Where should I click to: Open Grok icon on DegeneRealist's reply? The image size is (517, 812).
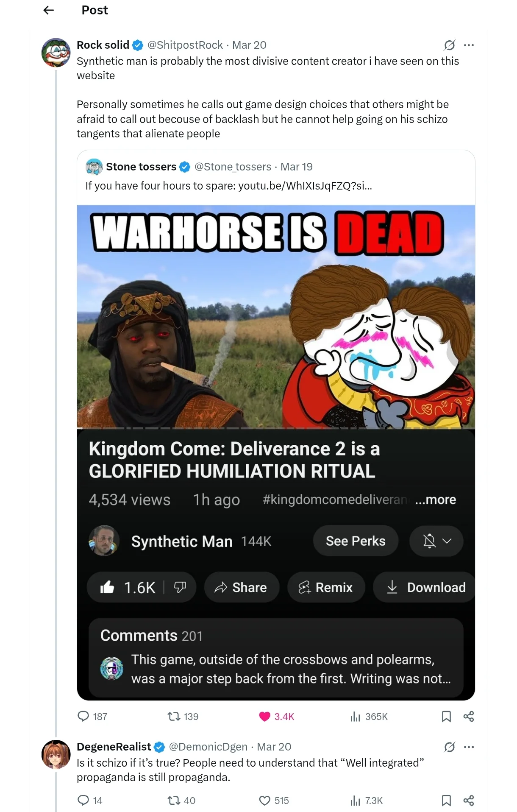[450, 747]
